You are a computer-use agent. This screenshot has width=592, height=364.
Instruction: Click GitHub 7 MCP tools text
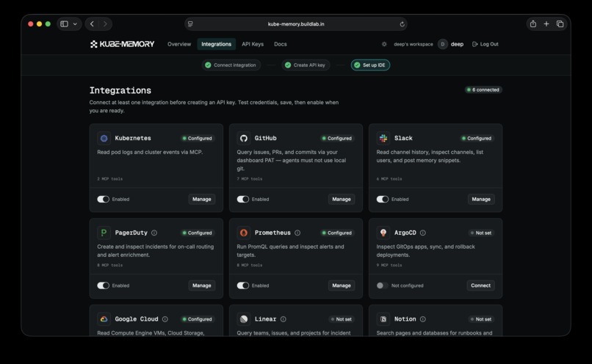coord(250,179)
